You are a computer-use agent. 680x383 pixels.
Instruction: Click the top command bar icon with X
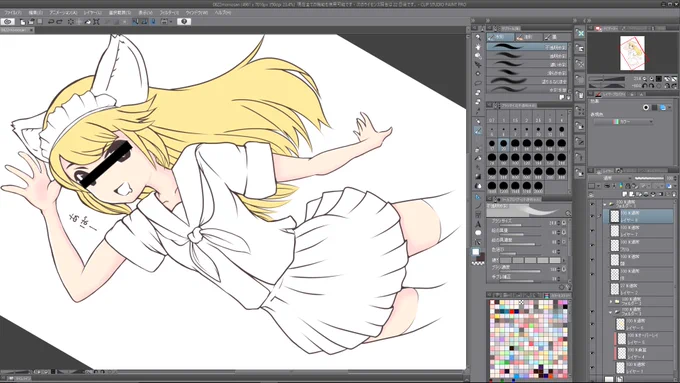pyautogui.click(x=580, y=33)
